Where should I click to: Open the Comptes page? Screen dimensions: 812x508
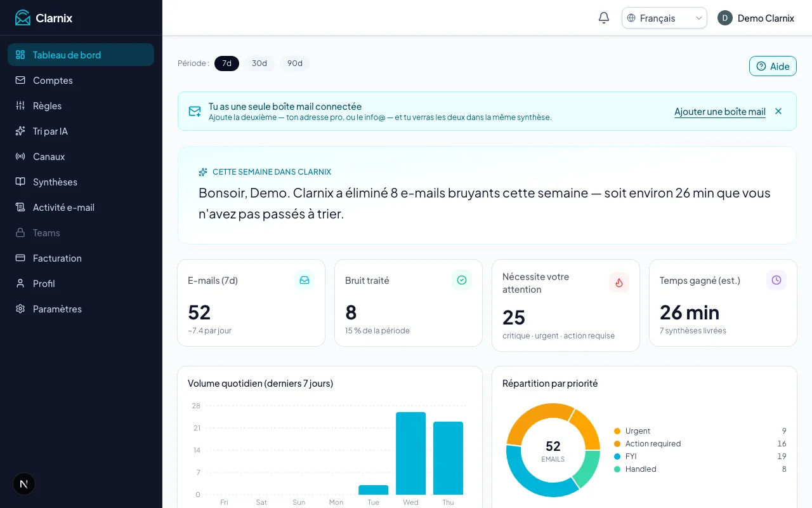tap(81, 80)
